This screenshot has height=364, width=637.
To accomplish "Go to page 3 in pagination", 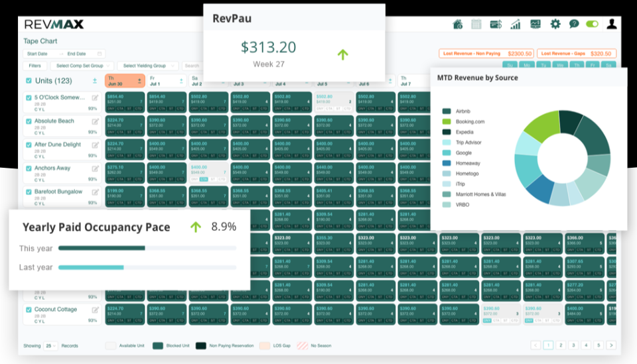I will [x=573, y=345].
